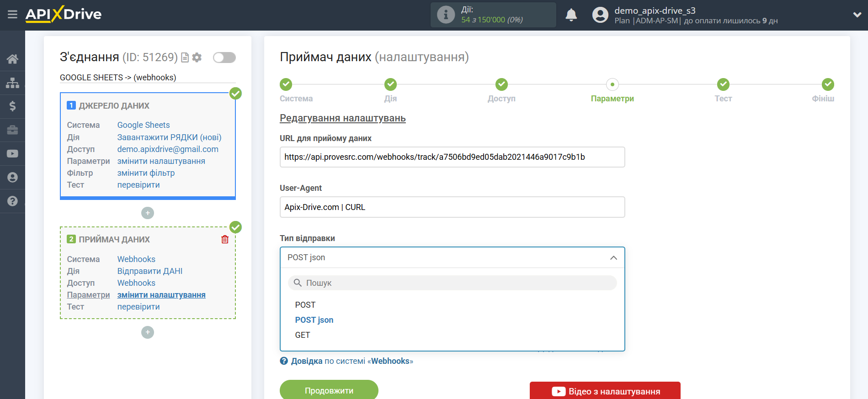Click the ДЖЕРЕЛО ДАНИХ block header

click(x=114, y=106)
